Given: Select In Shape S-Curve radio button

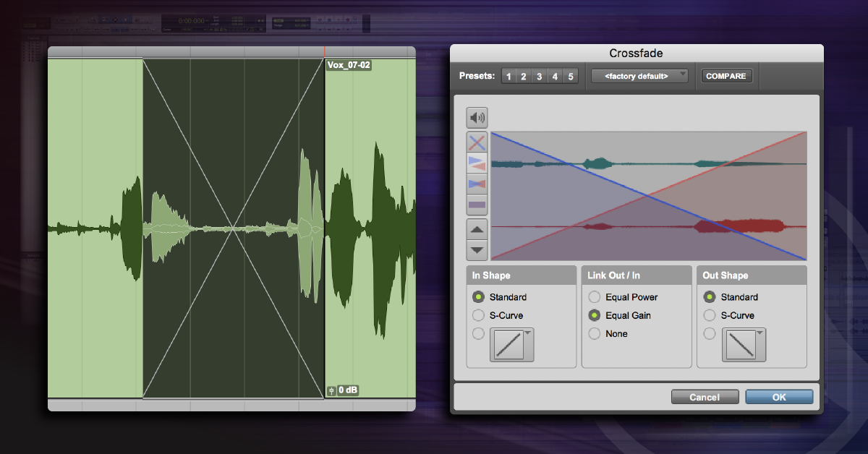Looking at the screenshot, I should click(x=478, y=315).
